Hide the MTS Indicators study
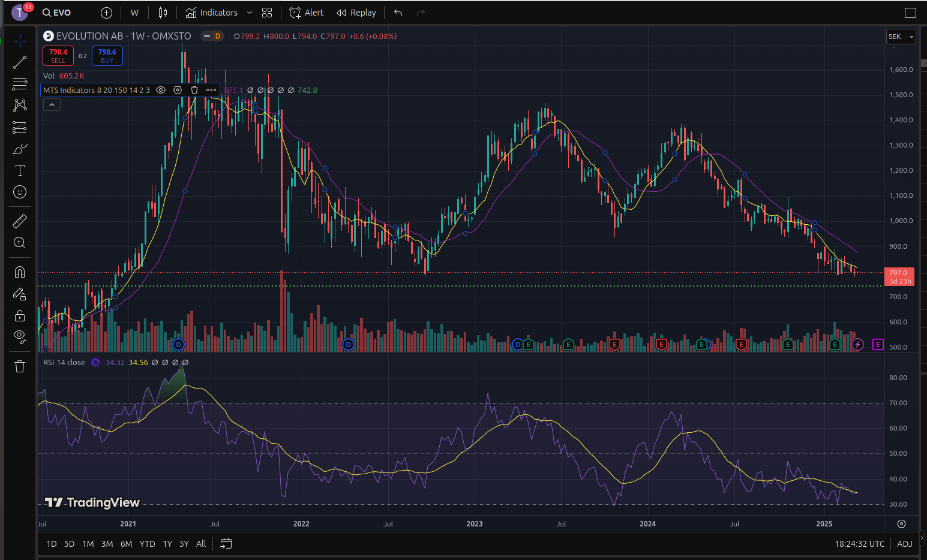The width and height of the screenshot is (927, 560). [161, 90]
